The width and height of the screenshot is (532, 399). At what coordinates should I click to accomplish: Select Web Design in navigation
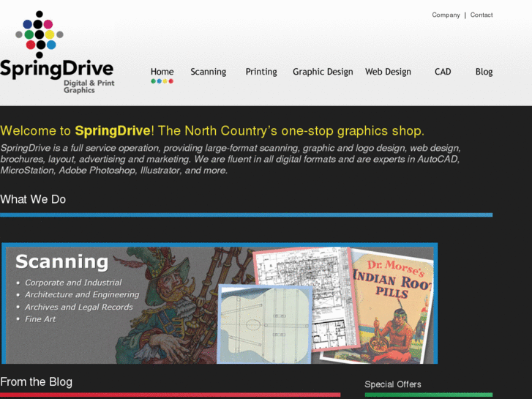point(388,72)
